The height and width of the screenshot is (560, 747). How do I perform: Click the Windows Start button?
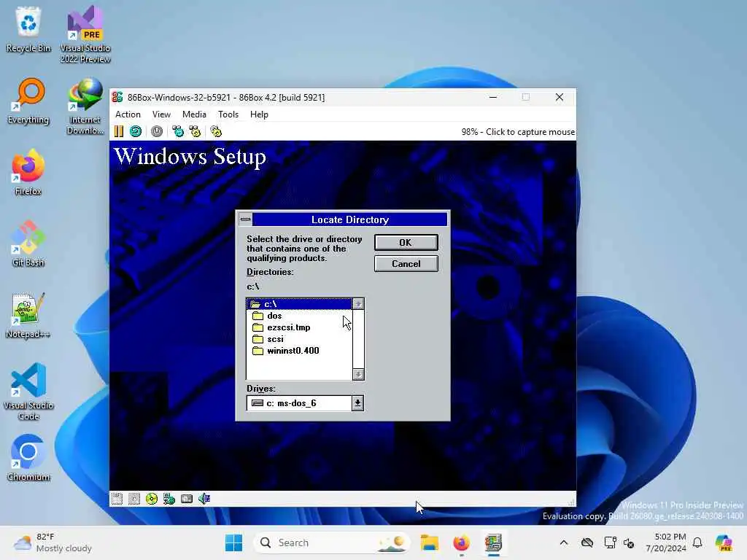pyautogui.click(x=233, y=542)
